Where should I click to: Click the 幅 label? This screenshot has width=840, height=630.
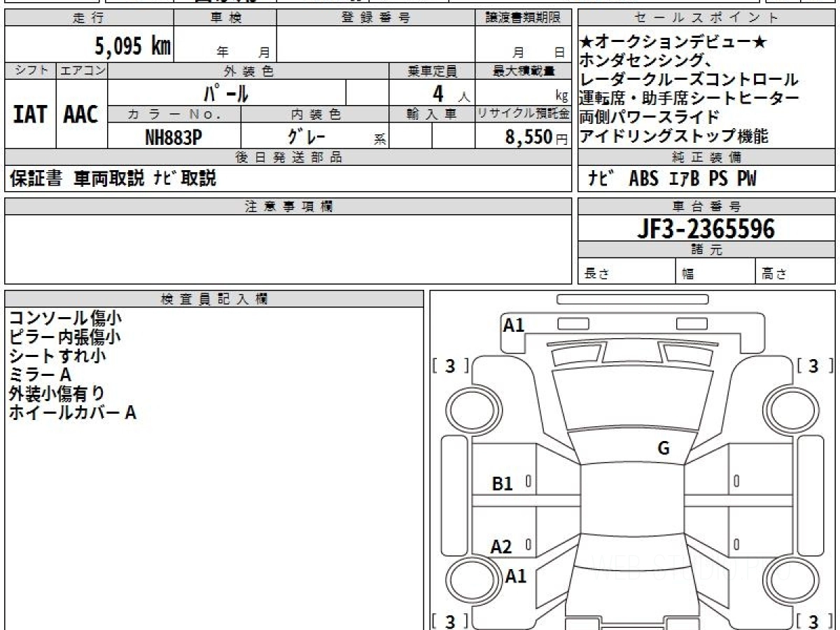(688, 274)
